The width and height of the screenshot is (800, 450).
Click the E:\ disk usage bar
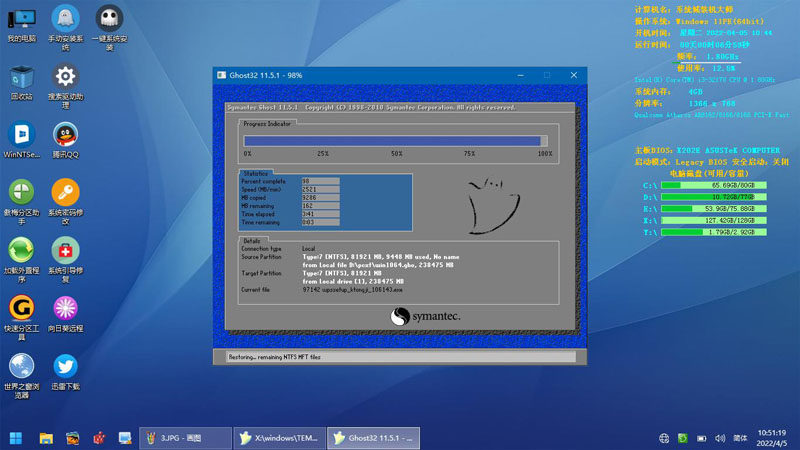click(713, 209)
